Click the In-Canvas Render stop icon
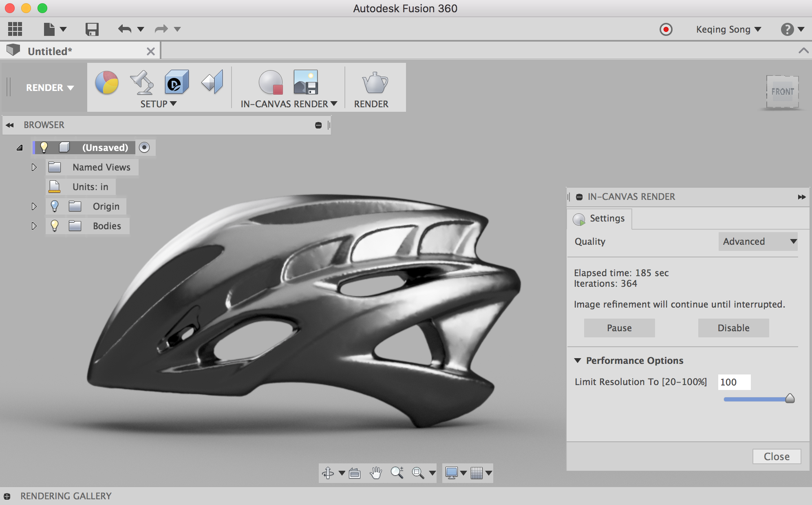812x505 pixels. [271, 83]
